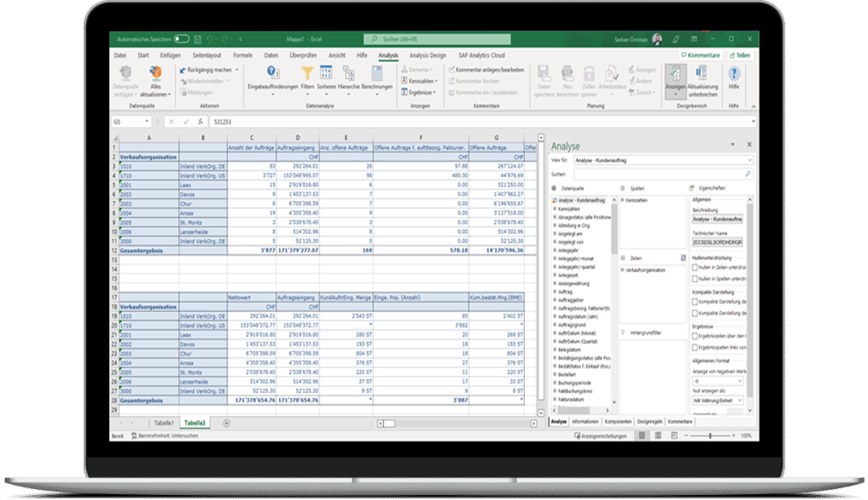Click the Normal view icon in status bar
Screen dimensions: 868x500
tap(643, 436)
